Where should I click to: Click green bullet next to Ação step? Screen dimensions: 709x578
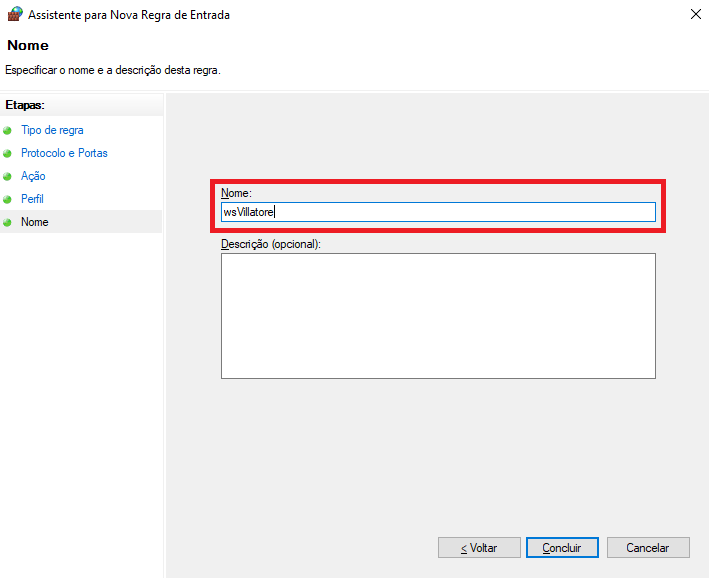[7, 176]
